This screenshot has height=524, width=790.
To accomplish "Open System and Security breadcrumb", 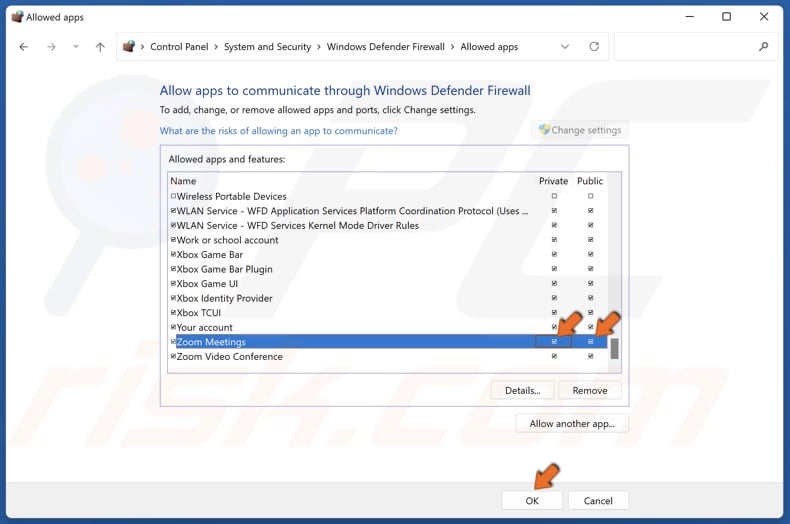I will pos(267,46).
